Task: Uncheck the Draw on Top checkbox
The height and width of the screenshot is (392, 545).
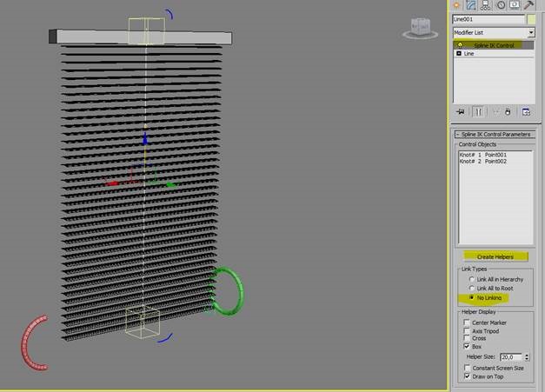Action: click(467, 376)
